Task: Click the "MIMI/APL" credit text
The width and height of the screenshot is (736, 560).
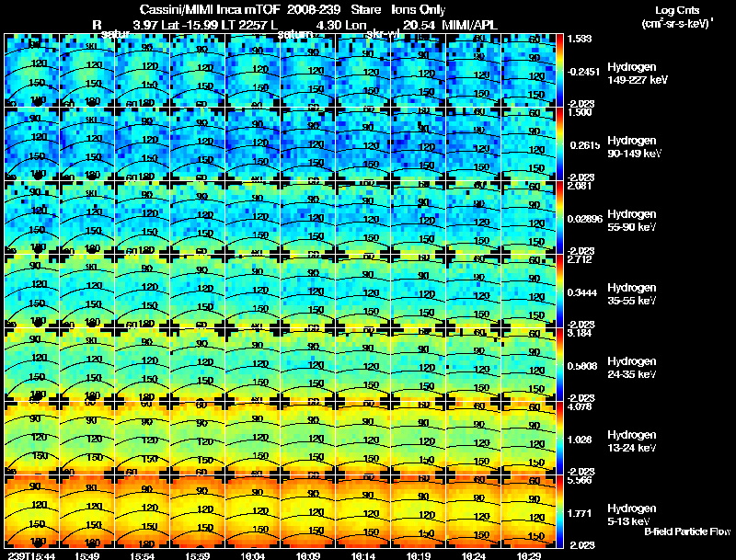Action: click(470, 25)
